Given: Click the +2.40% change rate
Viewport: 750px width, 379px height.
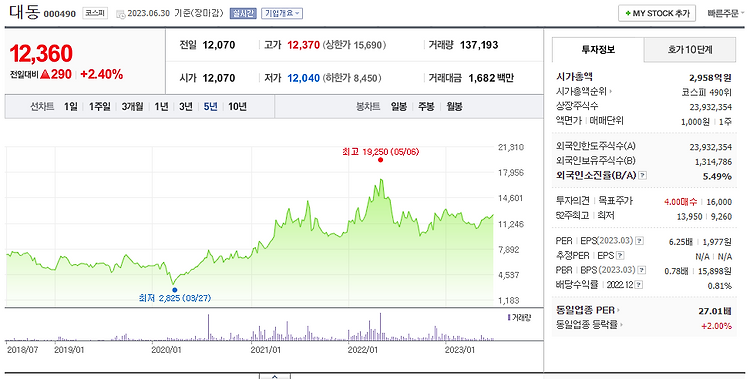Looking at the screenshot, I should [x=101, y=74].
